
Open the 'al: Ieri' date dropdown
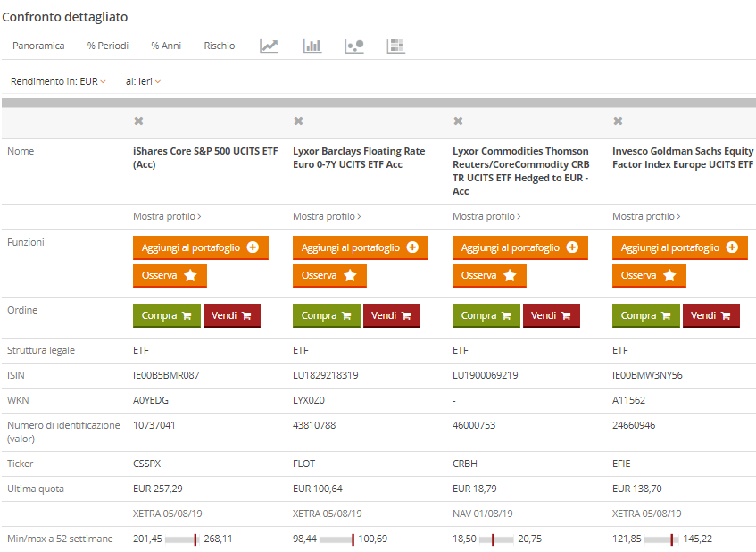[x=143, y=81]
